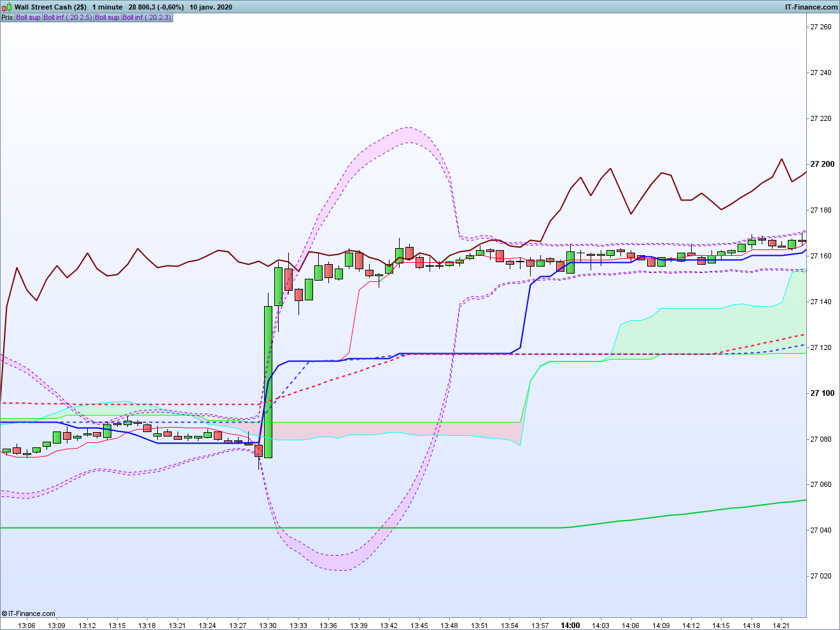Click the 13:30 time axis label
Image resolution: width=840 pixels, height=630 pixels.
point(268,626)
